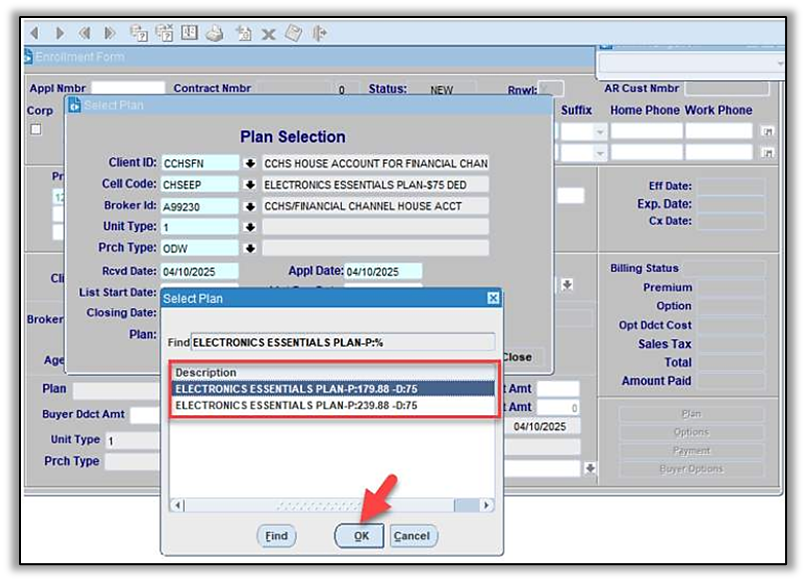Toggle the Corp checkbox

click(36, 129)
